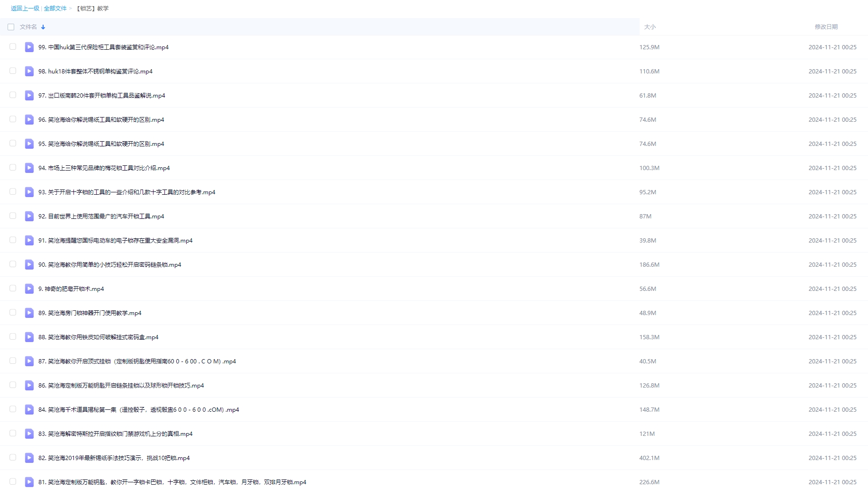Click the video icon for file 91
The width and height of the screenshot is (868, 488).
pyautogui.click(x=29, y=240)
